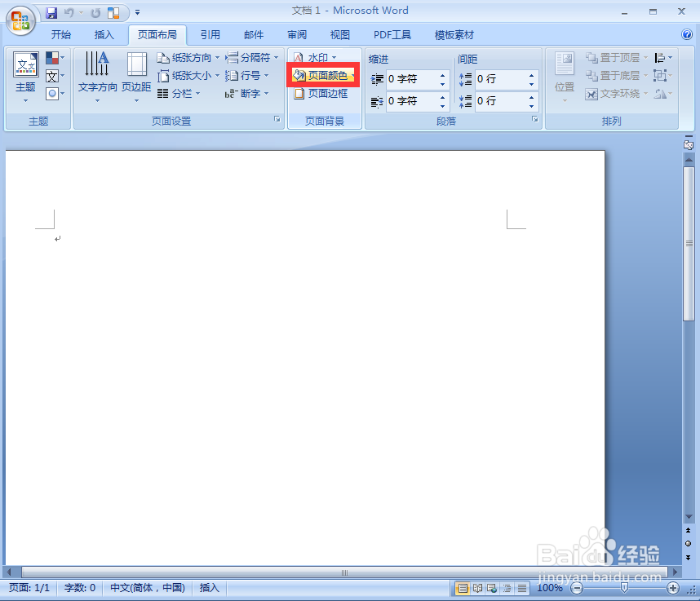Select Outline view button
The image size is (700, 601).
(x=507, y=589)
